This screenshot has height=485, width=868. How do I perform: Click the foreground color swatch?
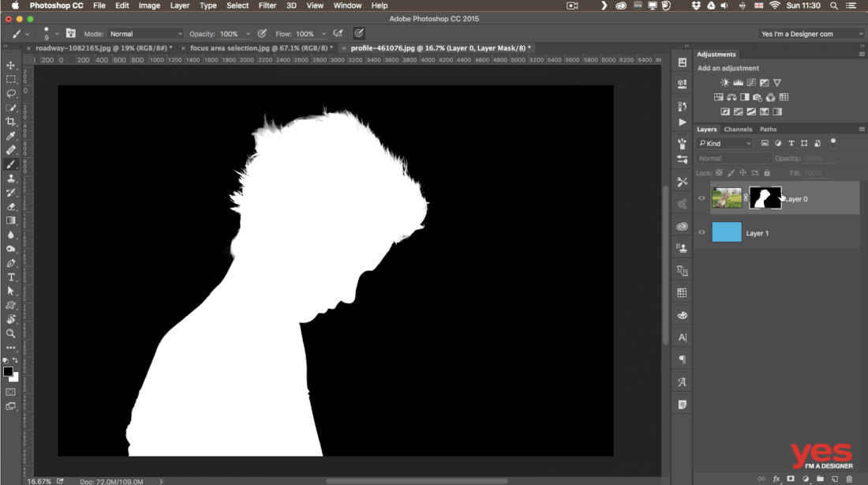[8, 371]
